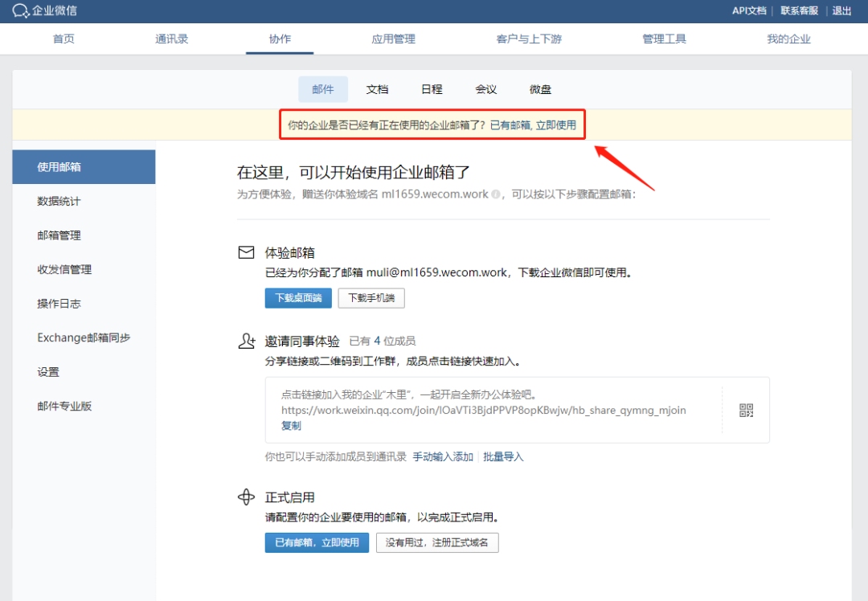This screenshot has height=601, width=868.
Task: Click the envelope icon next to 体验邮箱
Action: tap(247, 252)
